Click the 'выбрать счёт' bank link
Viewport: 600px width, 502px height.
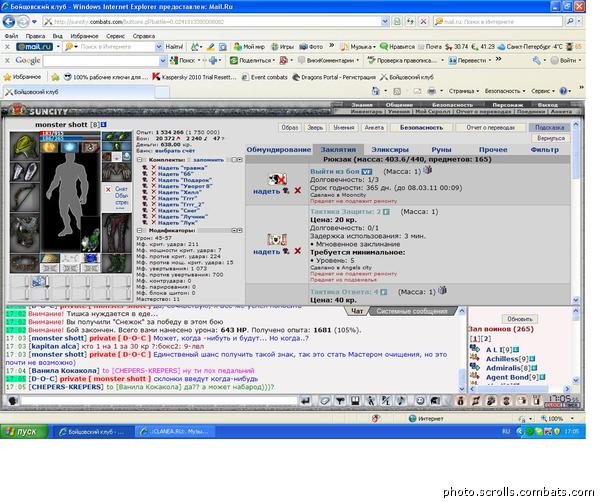[175, 151]
